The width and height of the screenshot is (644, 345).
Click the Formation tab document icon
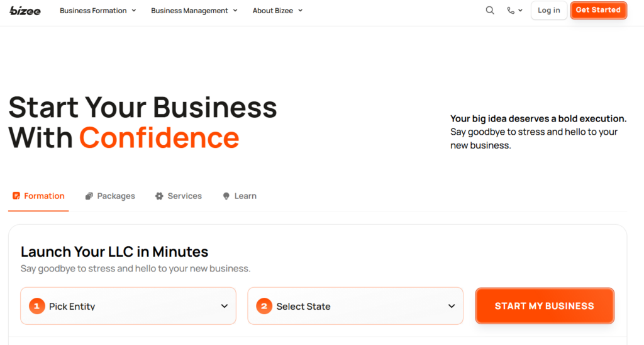pyautogui.click(x=16, y=196)
